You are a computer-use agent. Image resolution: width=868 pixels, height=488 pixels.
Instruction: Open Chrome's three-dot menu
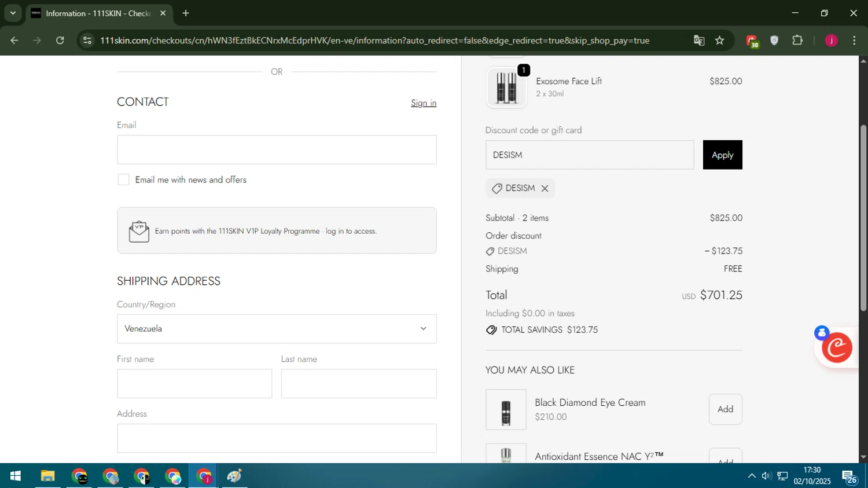tap(854, 41)
